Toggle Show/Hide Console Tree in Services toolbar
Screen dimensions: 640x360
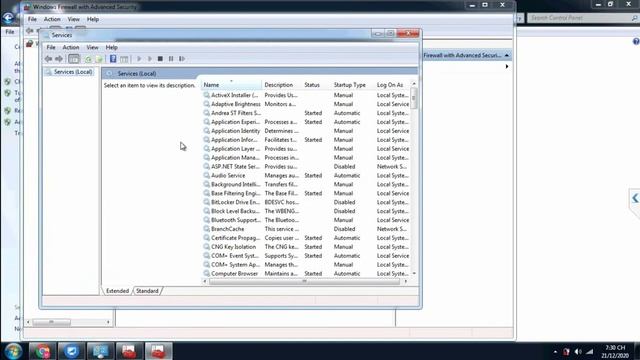tap(73, 59)
